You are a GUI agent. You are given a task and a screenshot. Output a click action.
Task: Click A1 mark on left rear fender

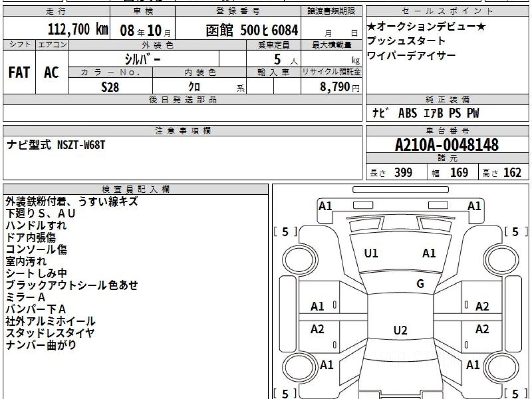[327, 365]
